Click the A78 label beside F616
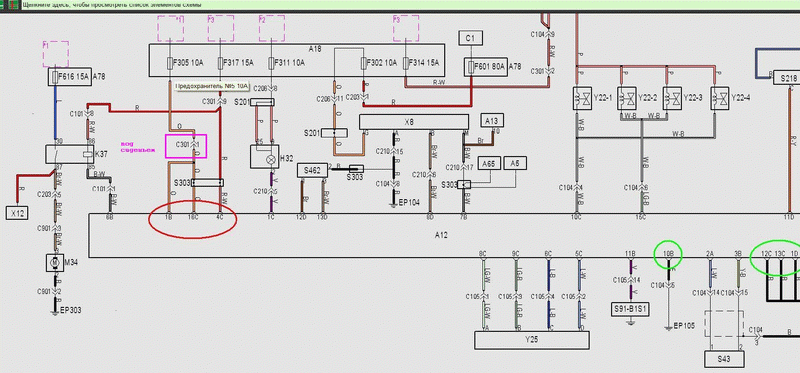 (x=99, y=77)
